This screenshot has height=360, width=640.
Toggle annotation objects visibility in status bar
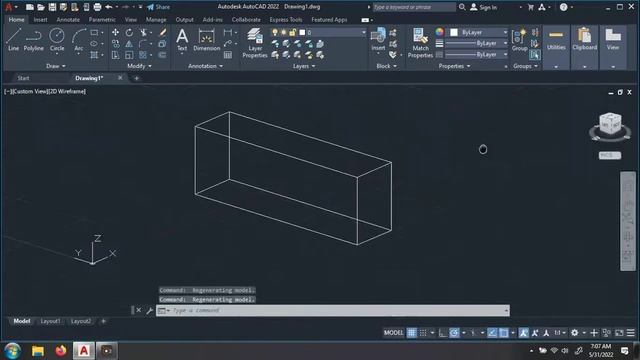pyautogui.click(x=523, y=333)
